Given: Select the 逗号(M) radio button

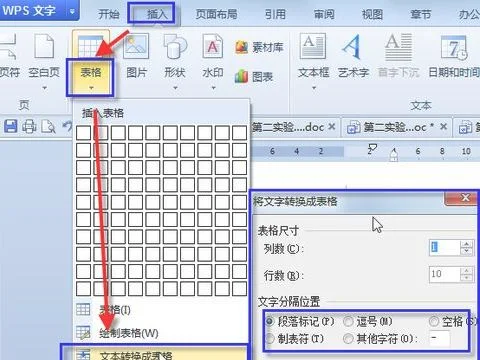Looking at the screenshot, I should 348,321.
